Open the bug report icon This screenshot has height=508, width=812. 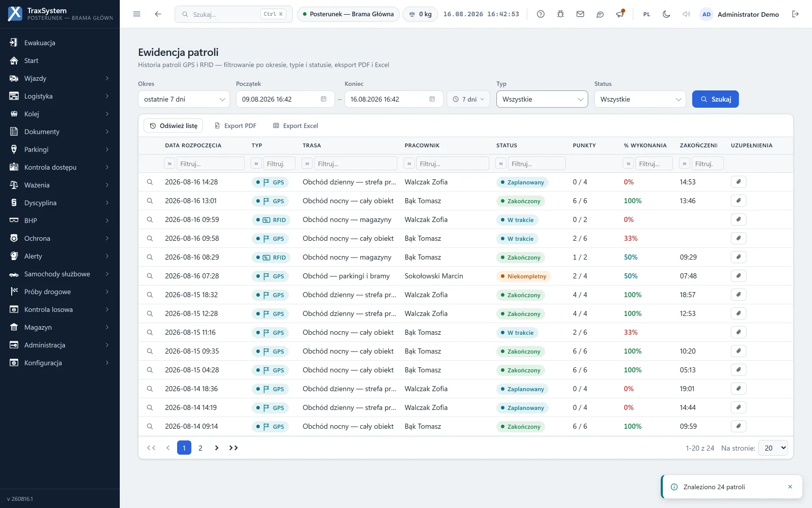click(x=560, y=14)
